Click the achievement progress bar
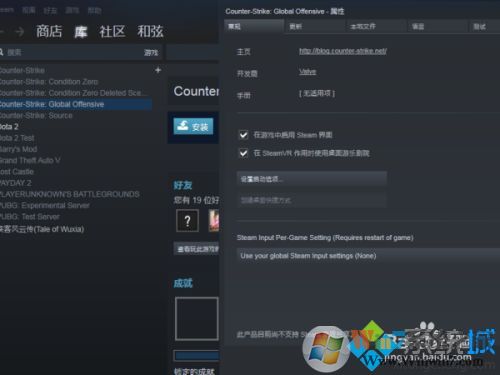500x375 pixels. 196,355
